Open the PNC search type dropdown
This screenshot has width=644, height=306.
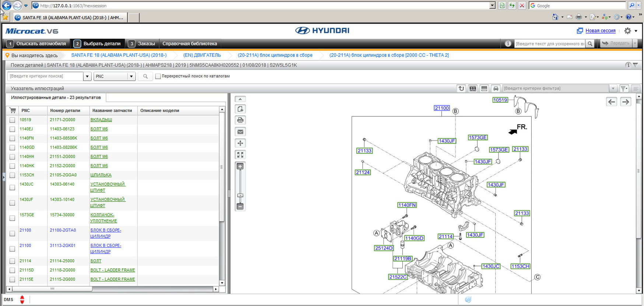pyautogui.click(x=131, y=76)
